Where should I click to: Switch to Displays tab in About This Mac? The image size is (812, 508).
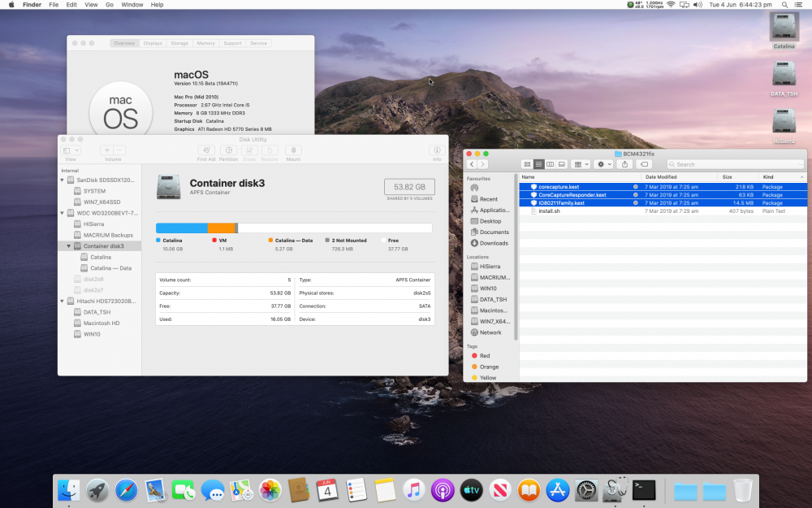[153, 44]
